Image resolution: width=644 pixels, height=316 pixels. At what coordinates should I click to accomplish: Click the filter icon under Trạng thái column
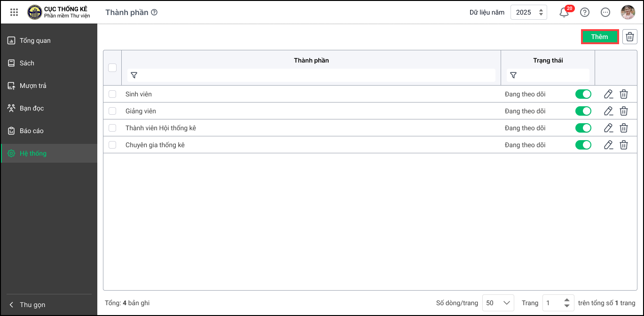click(x=513, y=75)
